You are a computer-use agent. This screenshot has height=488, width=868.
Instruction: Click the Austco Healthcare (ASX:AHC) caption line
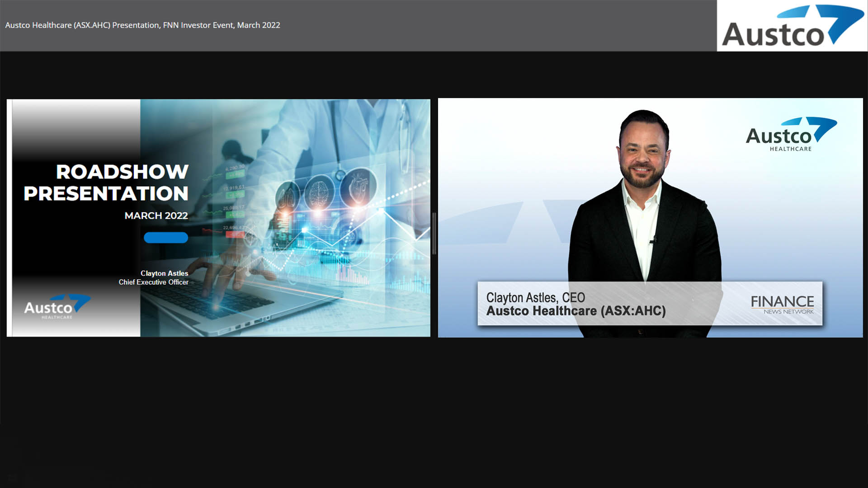point(576,311)
